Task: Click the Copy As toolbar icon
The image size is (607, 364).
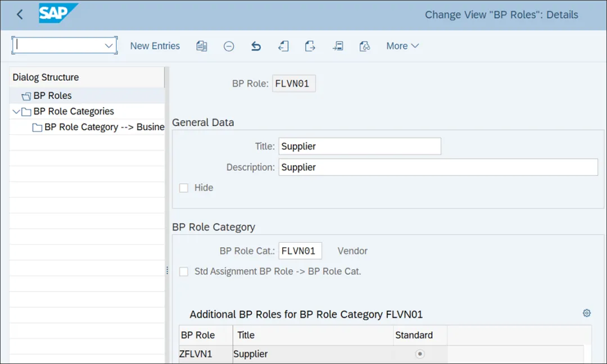Action: click(x=201, y=46)
